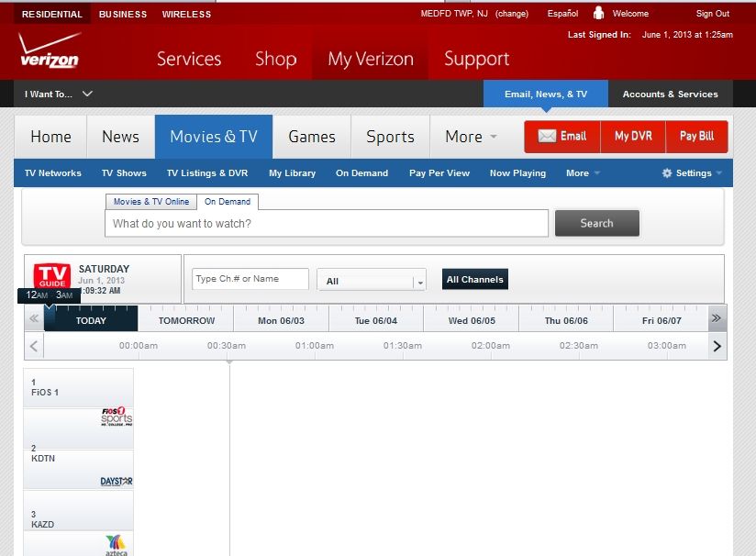Expand the More tab in main navigation
This screenshot has height=556, width=756.
point(471,137)
